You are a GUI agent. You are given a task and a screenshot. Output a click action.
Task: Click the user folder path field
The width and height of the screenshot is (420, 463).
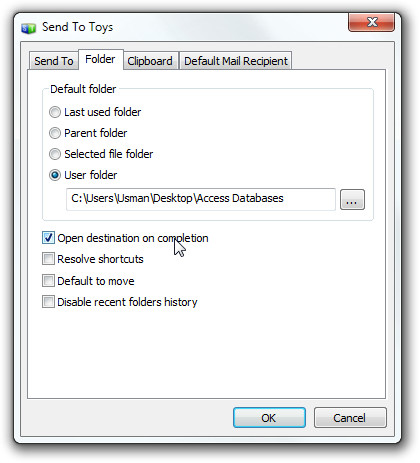201,199
